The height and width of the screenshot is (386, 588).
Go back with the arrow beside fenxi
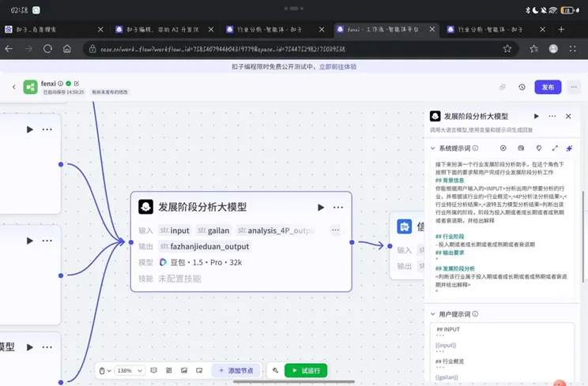tap(14, 88)
